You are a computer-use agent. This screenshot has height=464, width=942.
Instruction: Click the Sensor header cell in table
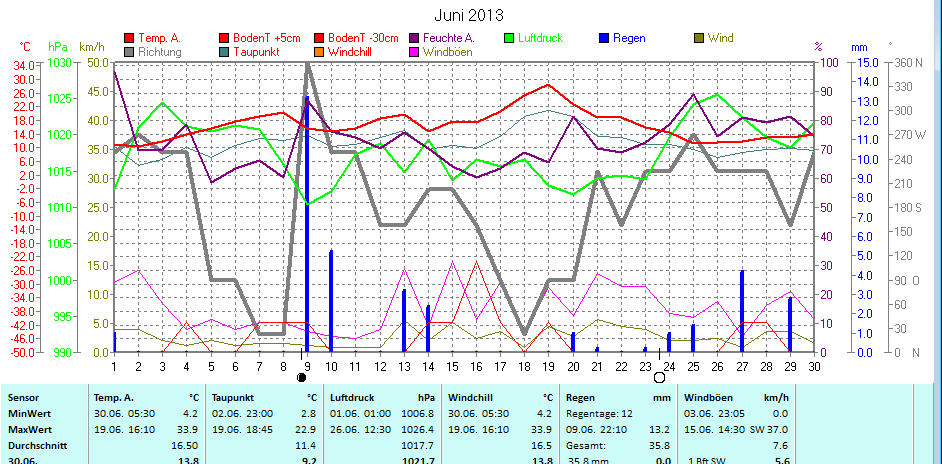pos(22,398)
